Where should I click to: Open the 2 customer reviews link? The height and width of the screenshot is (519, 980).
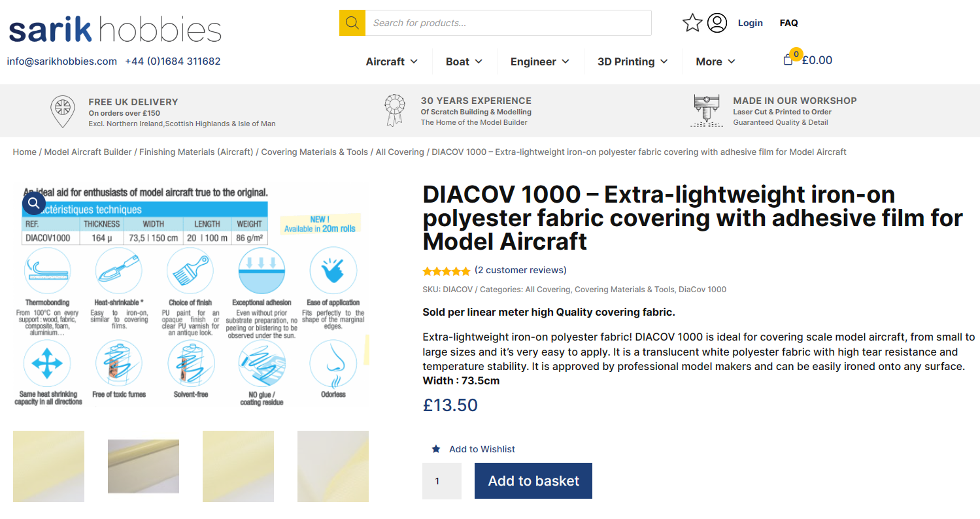[520, 270]
